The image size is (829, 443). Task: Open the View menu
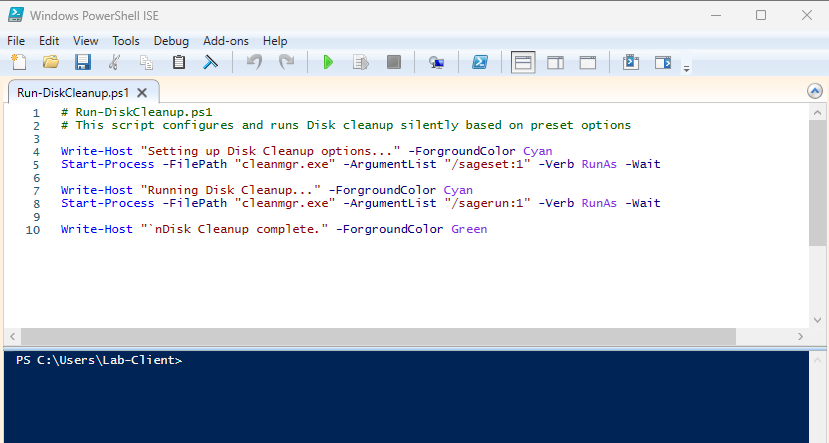[x=86, y=41]
